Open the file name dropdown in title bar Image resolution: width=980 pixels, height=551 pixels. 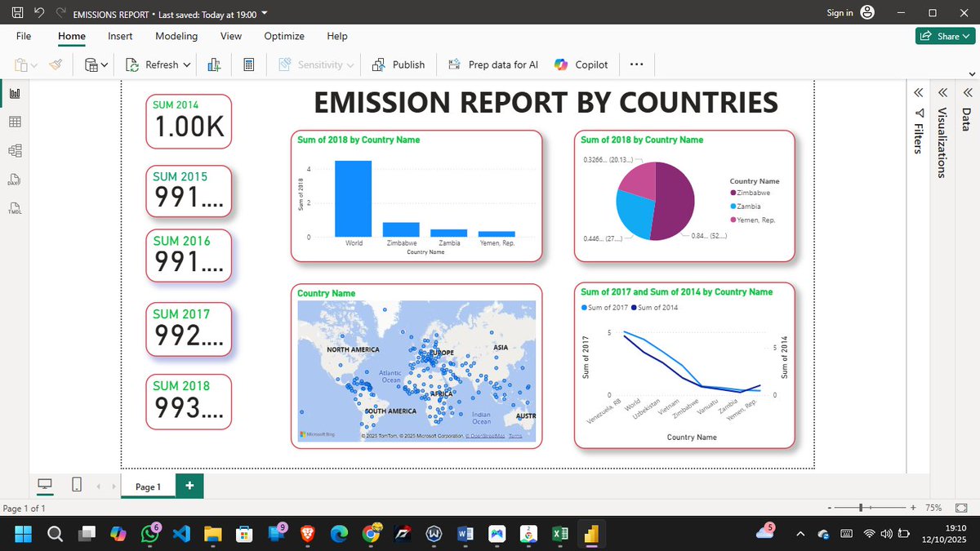(264, 14)
